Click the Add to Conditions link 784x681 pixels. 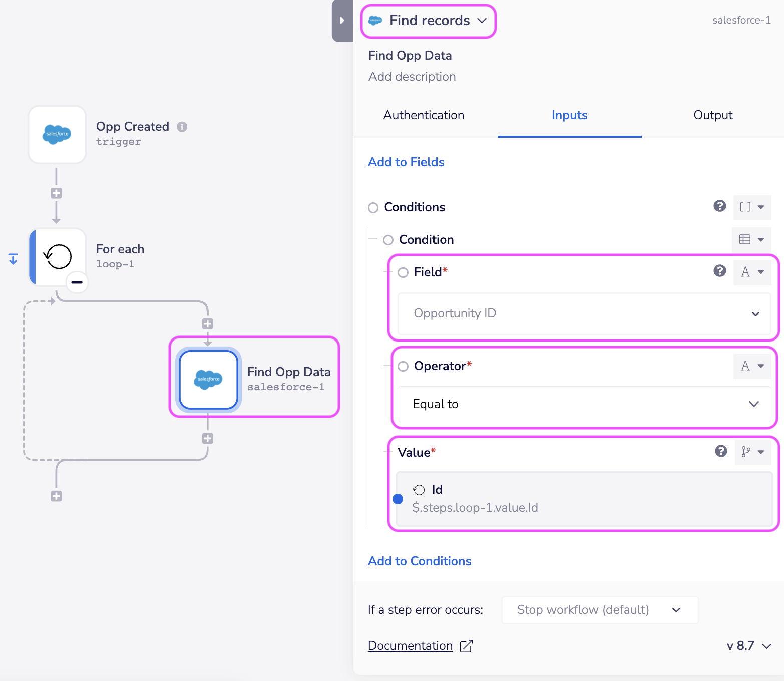coord(419,561)
